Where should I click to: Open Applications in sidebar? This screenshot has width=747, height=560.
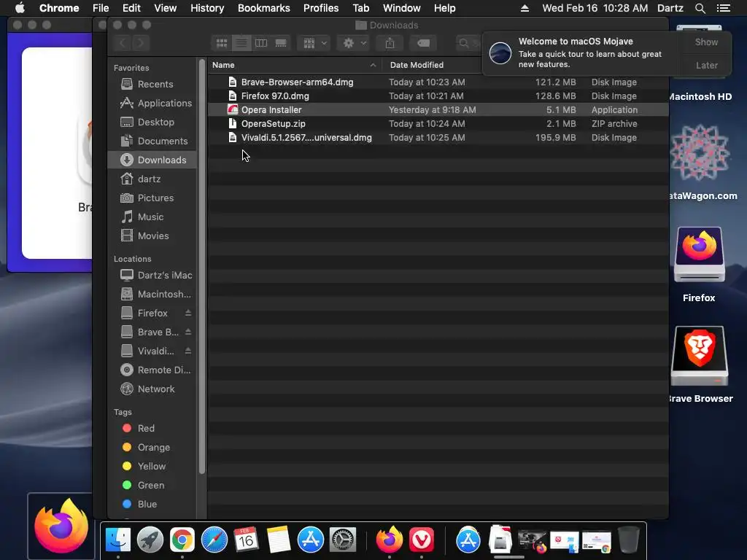click(x=152, y=104)
